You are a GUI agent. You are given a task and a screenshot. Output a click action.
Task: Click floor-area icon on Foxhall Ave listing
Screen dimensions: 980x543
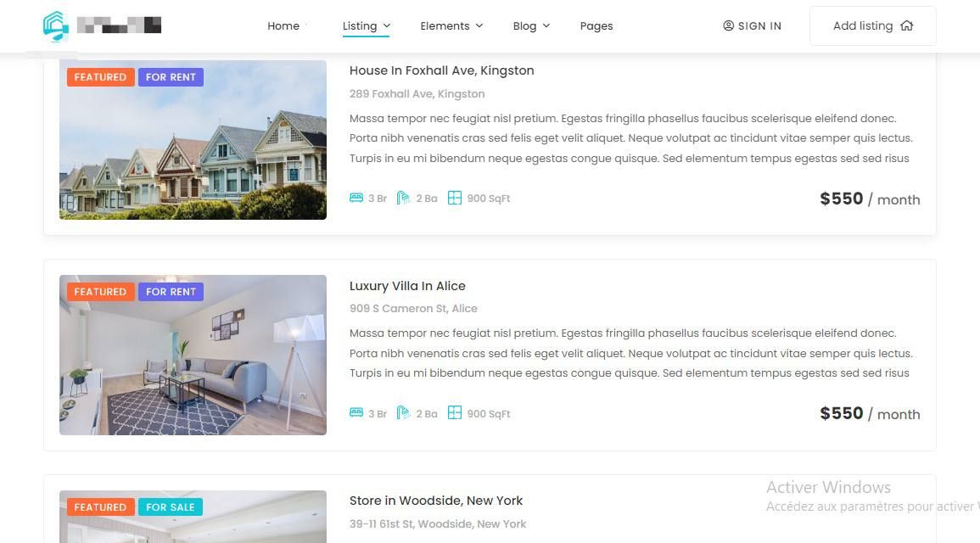(455, 198)
